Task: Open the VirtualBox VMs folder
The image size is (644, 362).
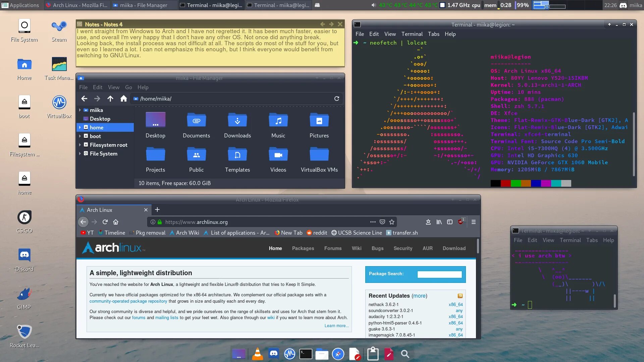Action: click(319, 160)
